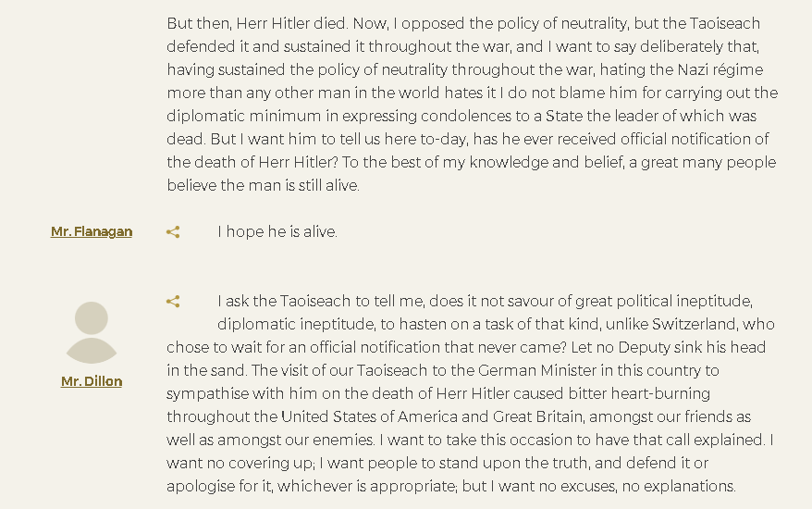Click the words "diplomatic minimum" in top paragraph
The image size is (812, 509).
click(x=244, y=116)
